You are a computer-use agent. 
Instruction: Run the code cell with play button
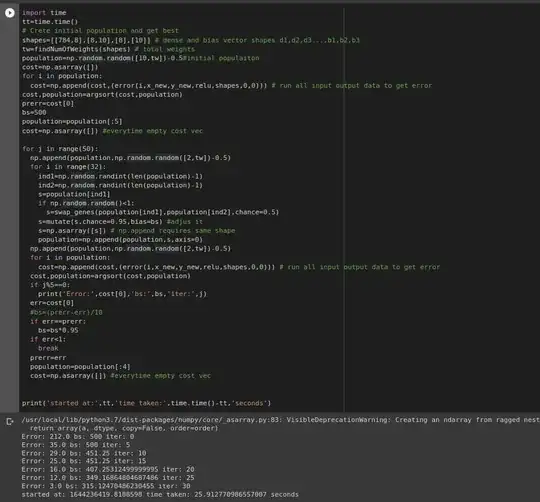(10, 13)
